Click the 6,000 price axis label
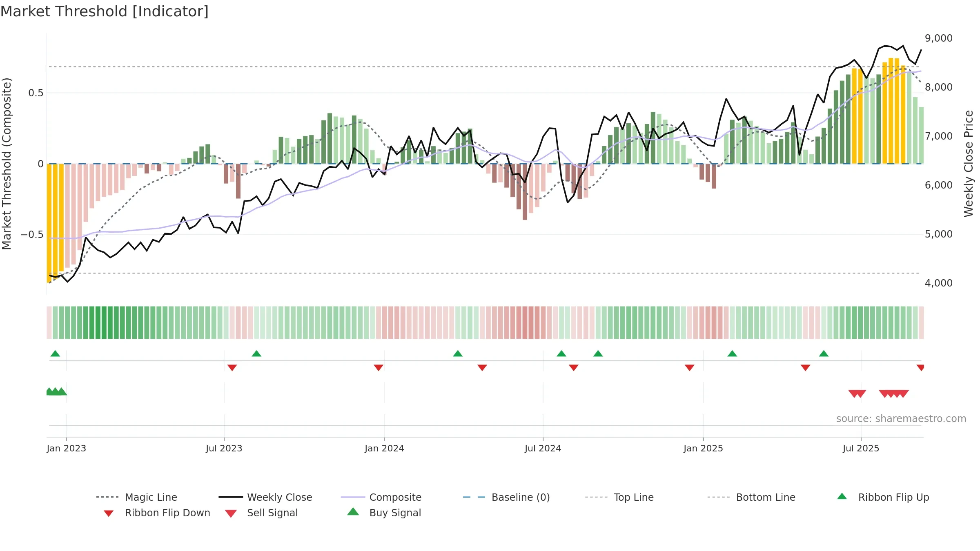 pyautogui.click(x=939, y=185)
